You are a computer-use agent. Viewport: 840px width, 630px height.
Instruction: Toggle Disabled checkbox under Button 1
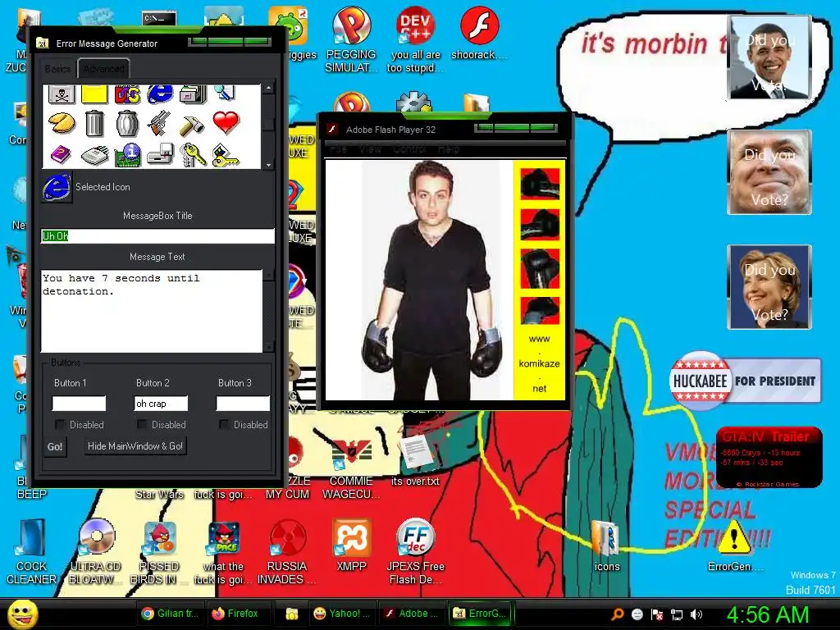tap(60, 424)
